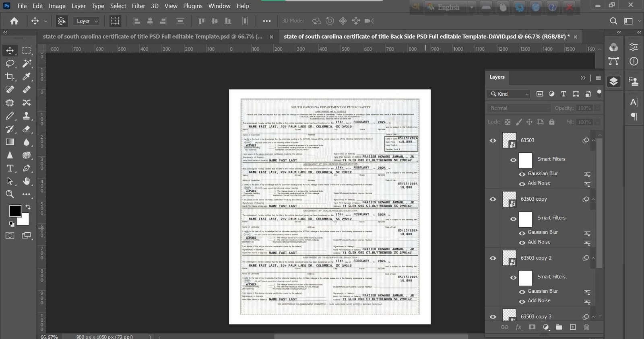Open the Kind filter dropdown
The height and width of the screenshot is (339, 644).
(509, 94)
